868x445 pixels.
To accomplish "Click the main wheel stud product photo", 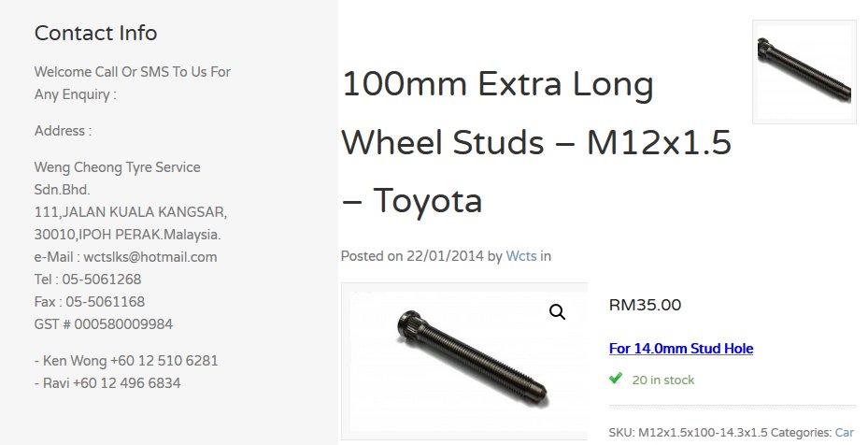I will 464,361.
